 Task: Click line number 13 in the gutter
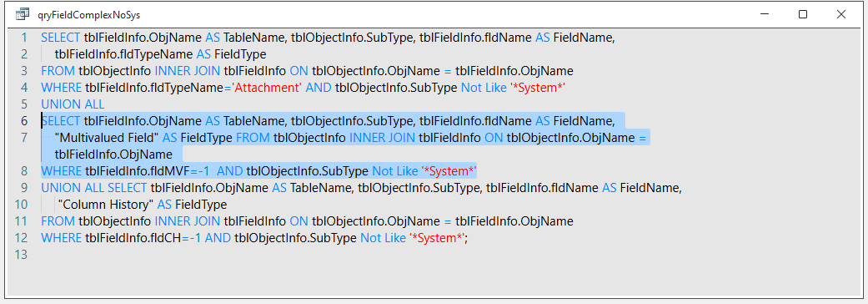tap(21, 255)
